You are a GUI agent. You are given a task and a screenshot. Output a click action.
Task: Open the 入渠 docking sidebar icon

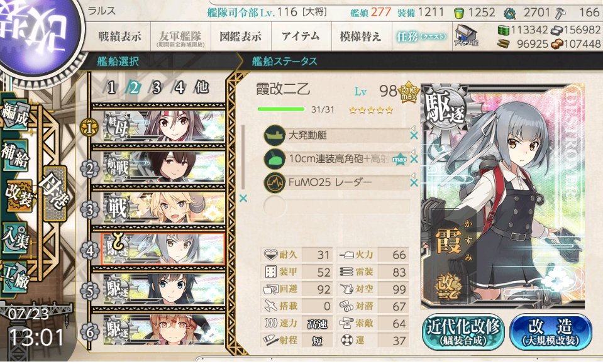click(15, 237)
